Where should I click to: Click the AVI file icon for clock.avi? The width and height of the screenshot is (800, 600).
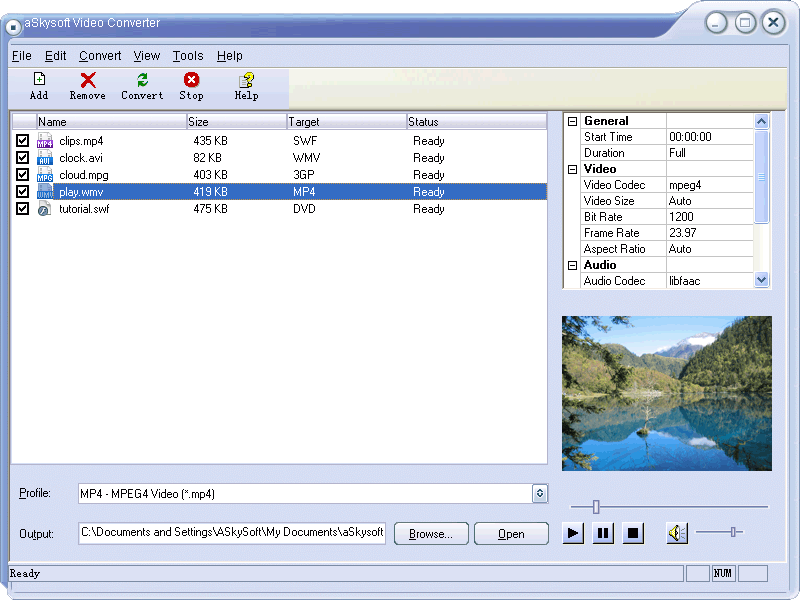(x=45, y=157)
